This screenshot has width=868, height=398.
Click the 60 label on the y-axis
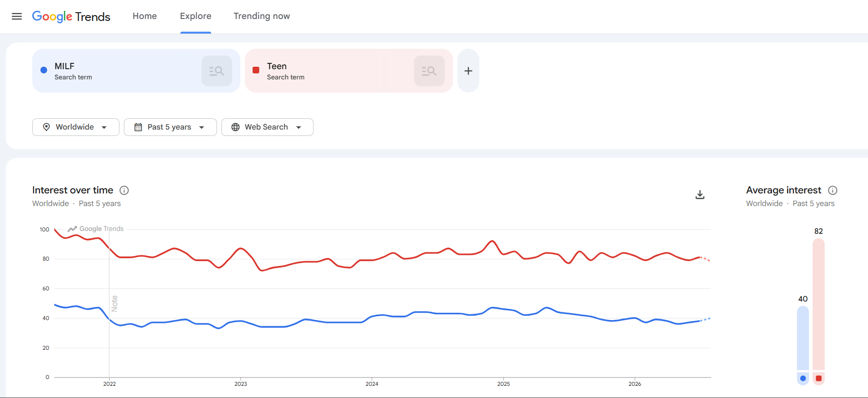pos(46,288)
